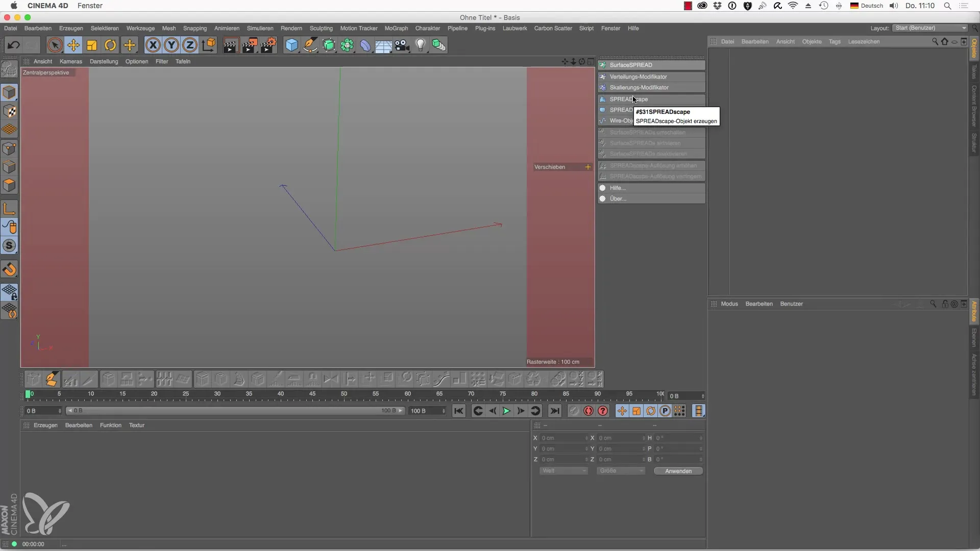Toggle snapping S icon
The width and height of the screenshot is (980, 551).
pyautogui.click(x=9, y=246)
